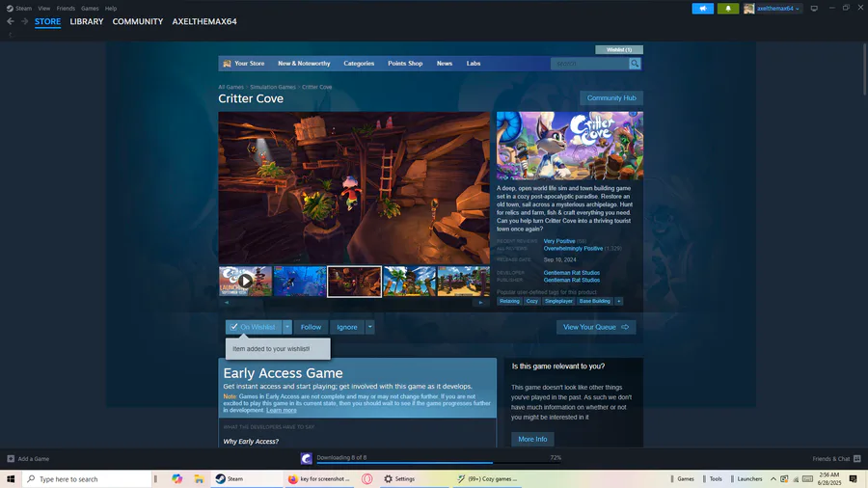Screen dimensions: 868x488
Task: Open the Firefox taskbar window
Action: [320, 479]
